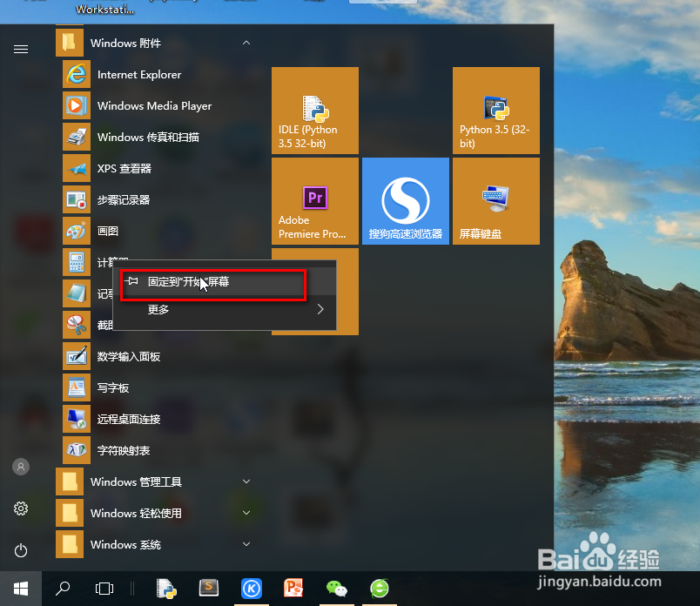This screenshot has height=606, width=700.
Task: Open the 搜狗高速浏览器 tile
Action: click(405, 200)
